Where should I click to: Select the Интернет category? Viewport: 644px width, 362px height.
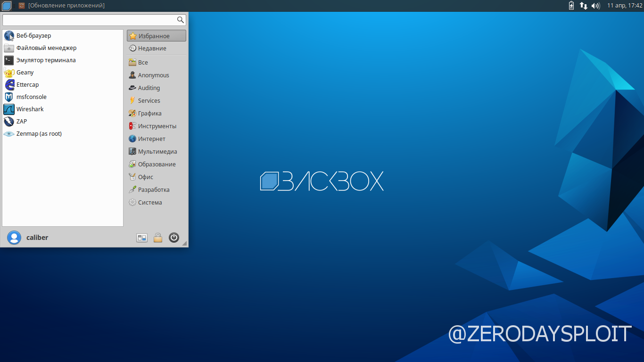pos(157,139)
